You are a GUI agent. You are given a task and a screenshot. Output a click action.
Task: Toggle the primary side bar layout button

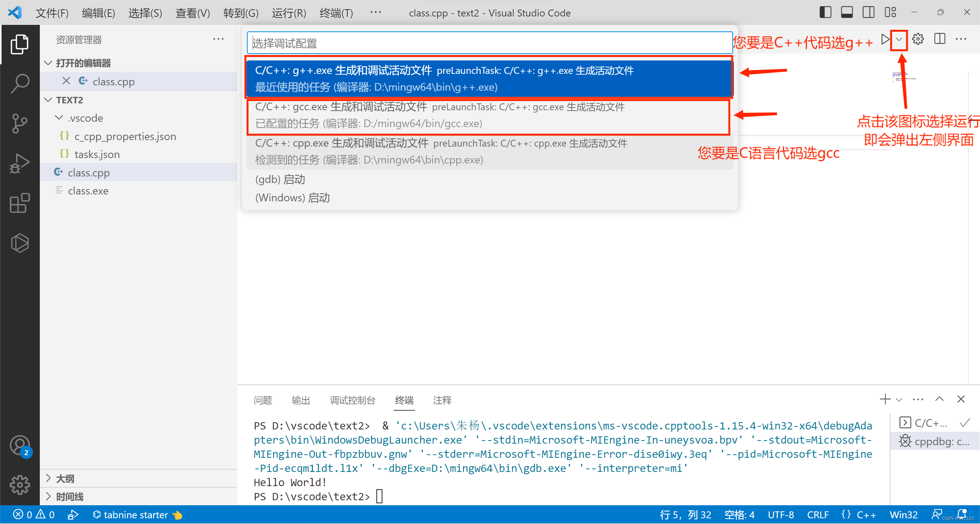(x=825, y=13)
